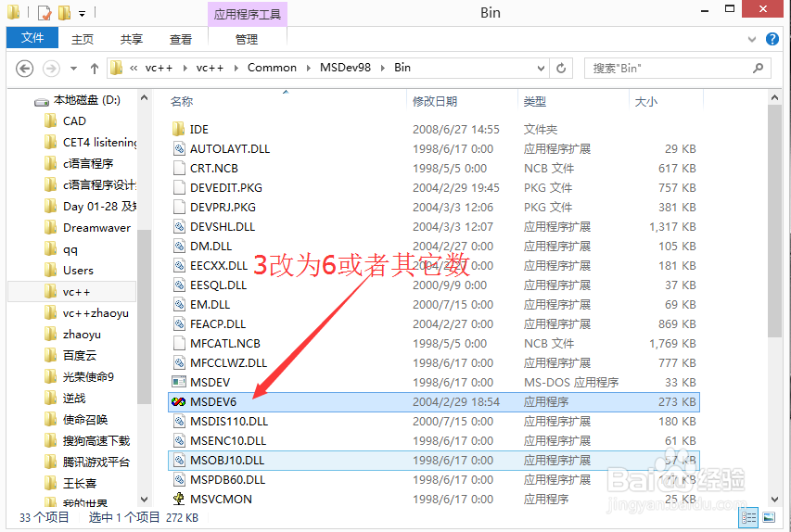The height and width of the screenshot is (532, 791).
Task: Click the properties quick-access toolbar icon
Action: click(45, 13)
